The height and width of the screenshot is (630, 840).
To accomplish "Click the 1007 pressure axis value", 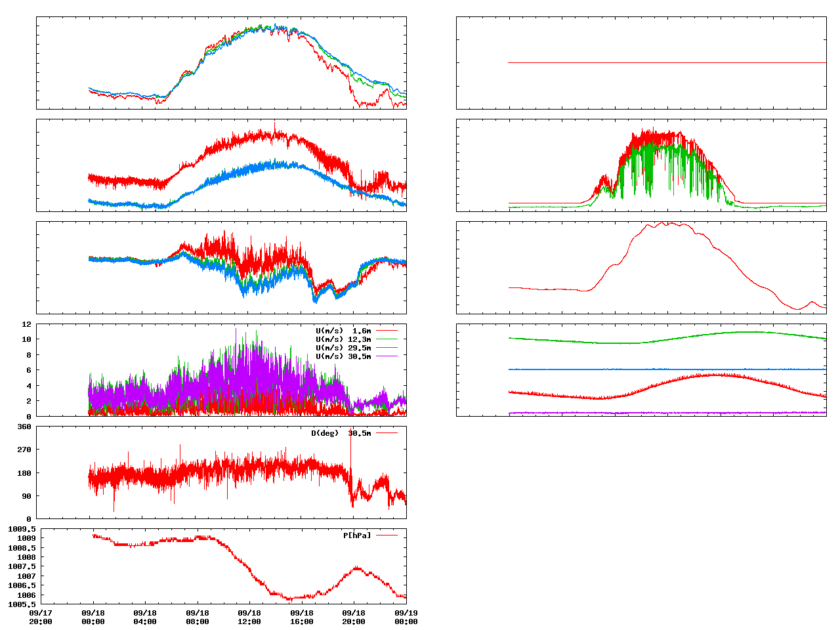I will click(x=26, y=576).
